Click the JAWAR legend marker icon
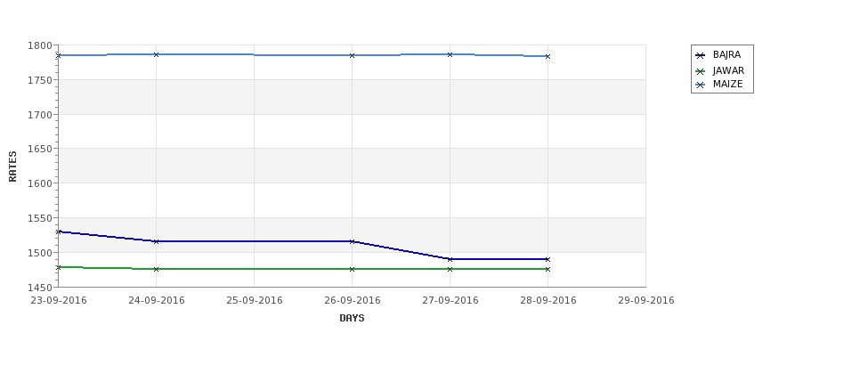This screenshot has height=382, width=868. click(701, 71)
